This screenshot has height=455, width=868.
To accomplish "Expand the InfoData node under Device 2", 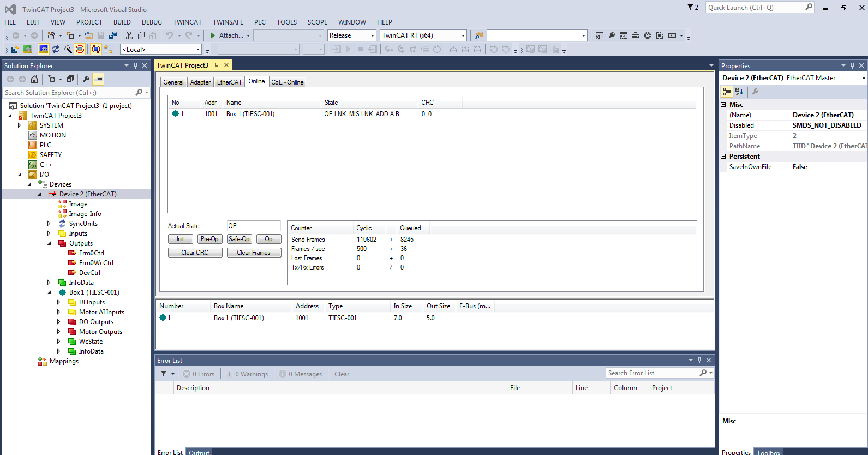I will [x=49, y=283].
